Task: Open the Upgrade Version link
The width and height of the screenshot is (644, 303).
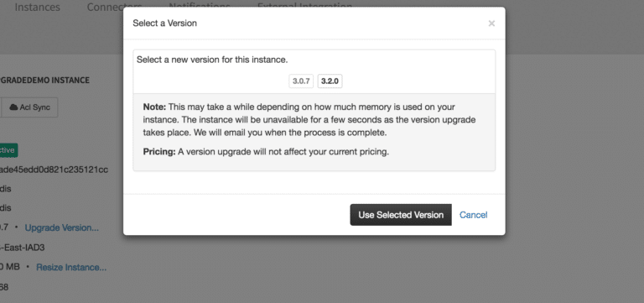Action: [x=61, y=227]
